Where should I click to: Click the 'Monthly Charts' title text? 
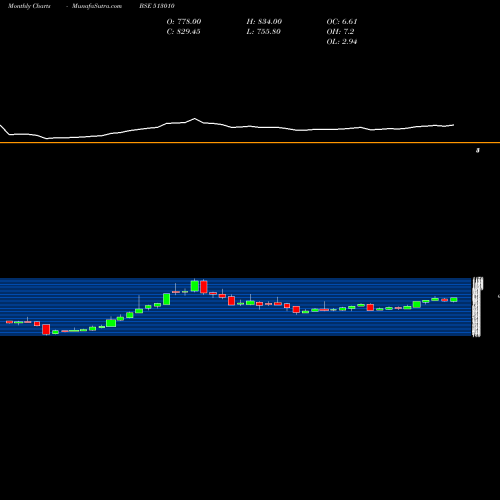[29, 6]
